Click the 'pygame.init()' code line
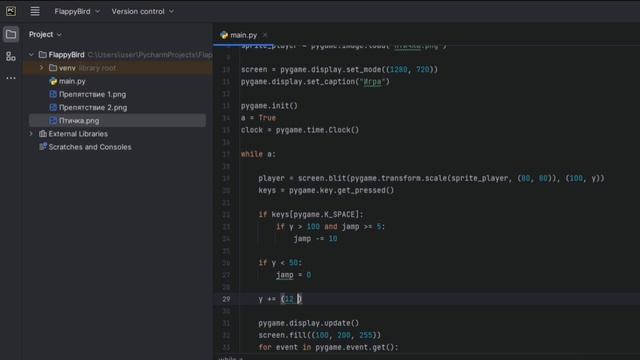This screenshot has width=640, height=360. pyautogui.click(x=269, y=106)
